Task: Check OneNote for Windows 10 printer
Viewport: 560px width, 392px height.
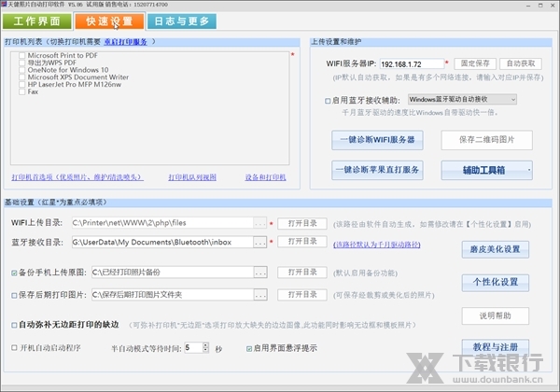Action: [22, 70]
